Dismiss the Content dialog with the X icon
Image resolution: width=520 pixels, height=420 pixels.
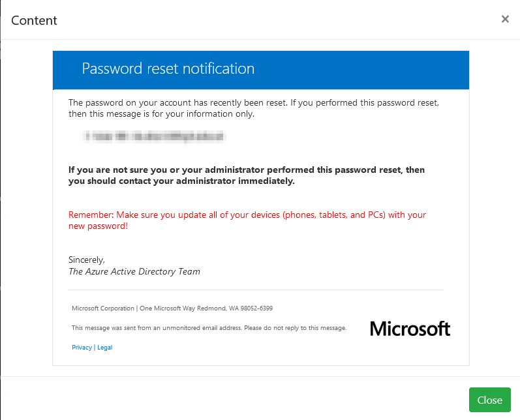505,19
